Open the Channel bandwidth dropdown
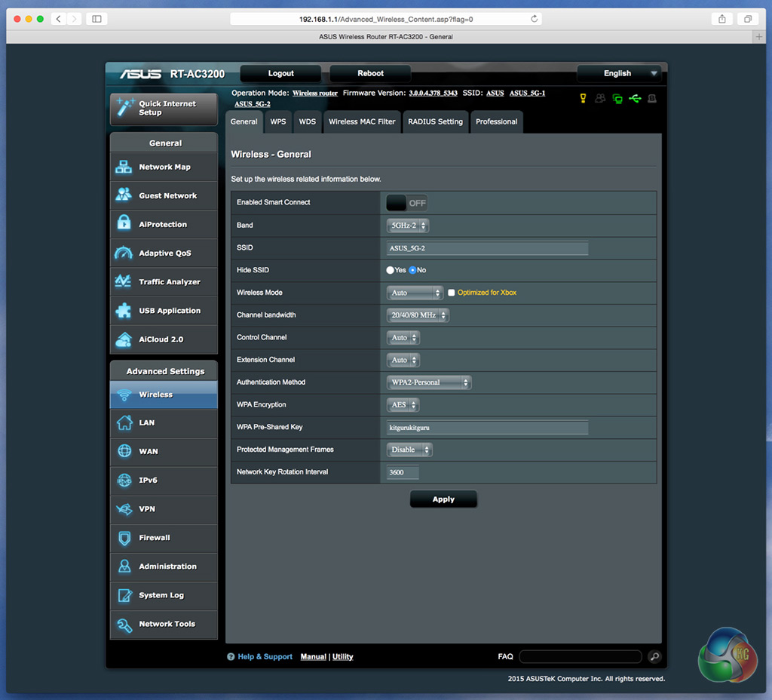The image size is (772, 700). (418, 315)
